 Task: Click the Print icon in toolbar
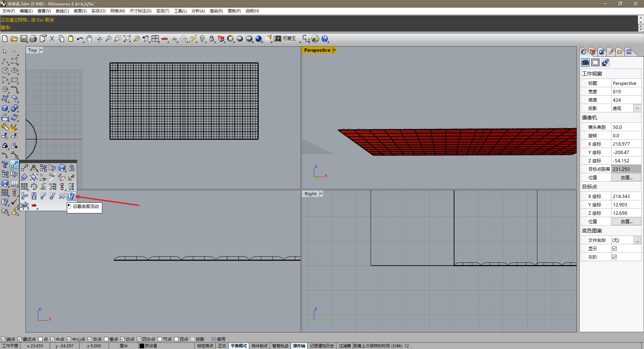[33, 39]
